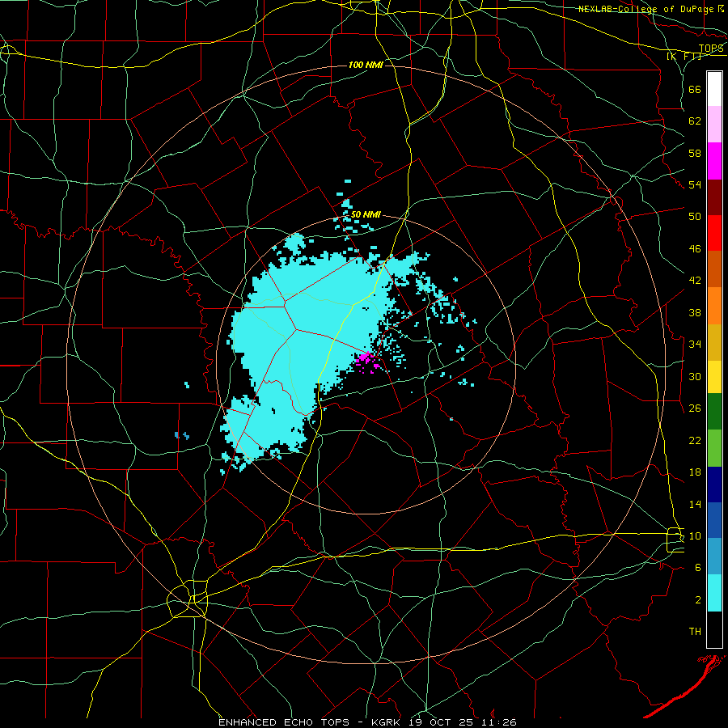Click the white swatch in the tops legend
Image resolution: width=728 pixels, height=728 pixels.
714,89
